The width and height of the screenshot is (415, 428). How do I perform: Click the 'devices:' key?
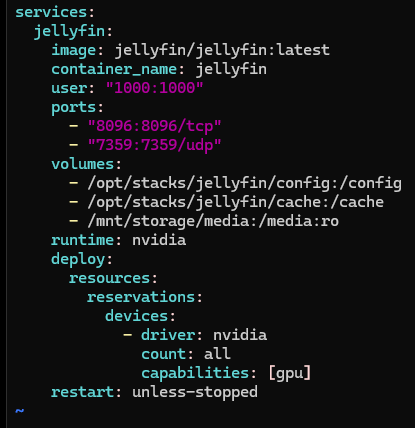point(140,316)
